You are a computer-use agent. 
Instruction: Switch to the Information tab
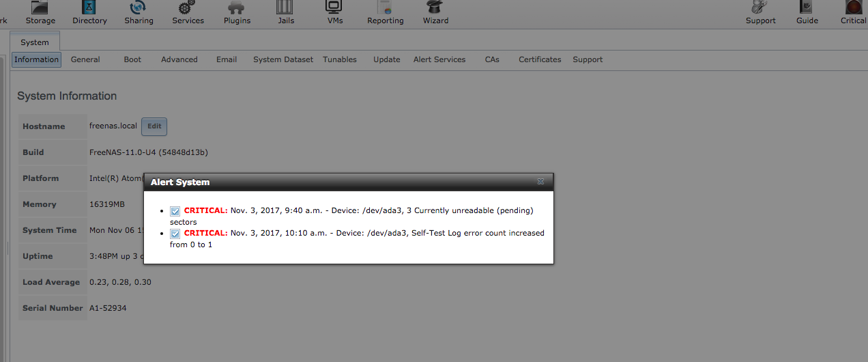pyautogui.click(x=36, y=59)
